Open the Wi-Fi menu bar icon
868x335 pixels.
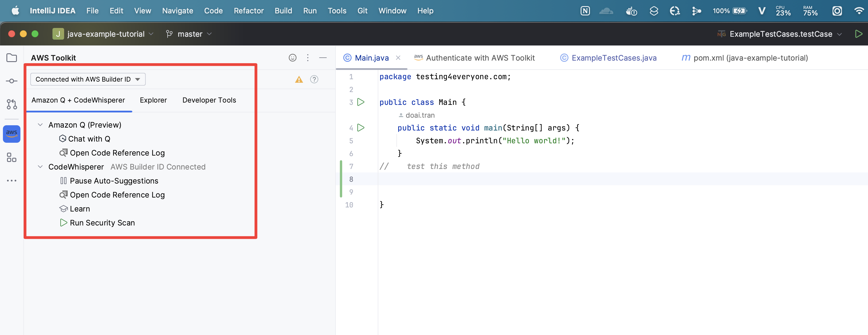859,11
